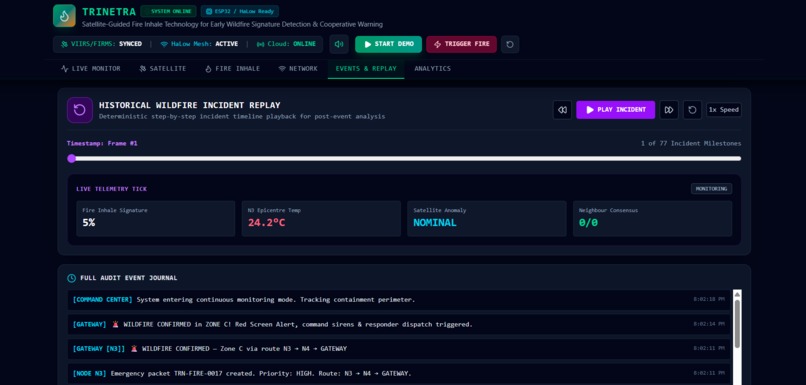806x385 pixels.
Task: Click the middle of the incident timeline track
Action: pyautogui.click(x=404, y=159)
